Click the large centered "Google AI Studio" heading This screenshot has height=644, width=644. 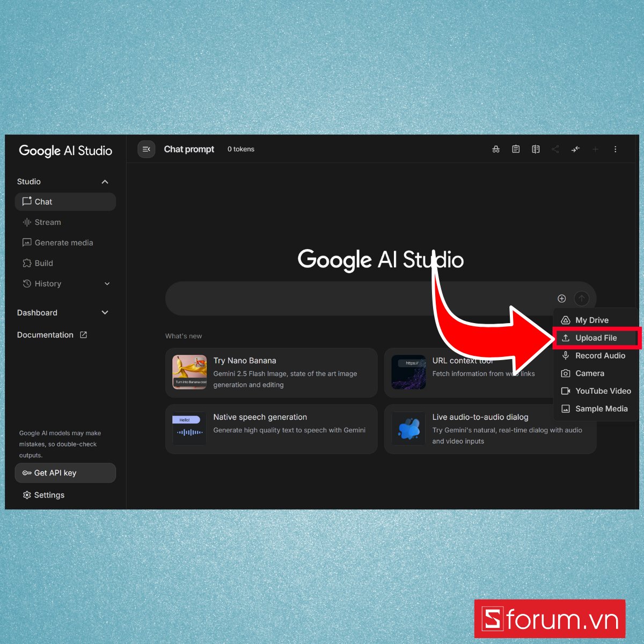click(x=380, y=260)
